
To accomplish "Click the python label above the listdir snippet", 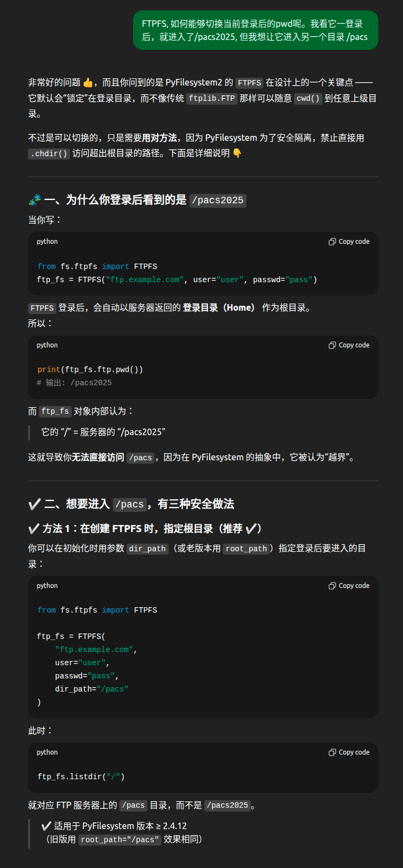I will tap(47, 752).
